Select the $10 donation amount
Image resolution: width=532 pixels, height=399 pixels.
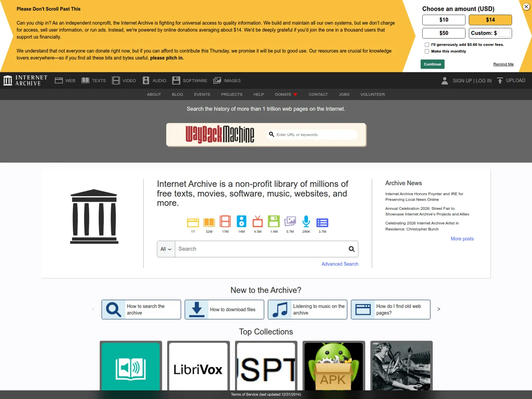pyautogui.click(x=444, y=20)
